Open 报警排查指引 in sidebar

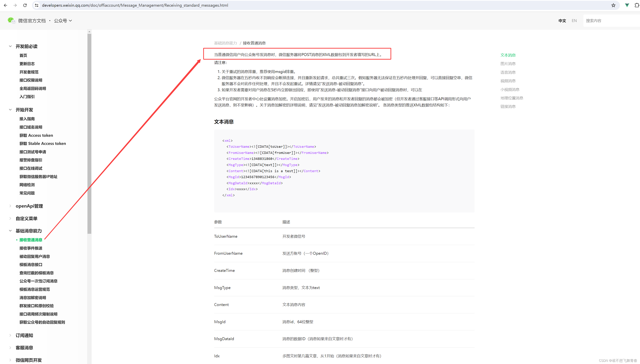(x=31, y=160)
